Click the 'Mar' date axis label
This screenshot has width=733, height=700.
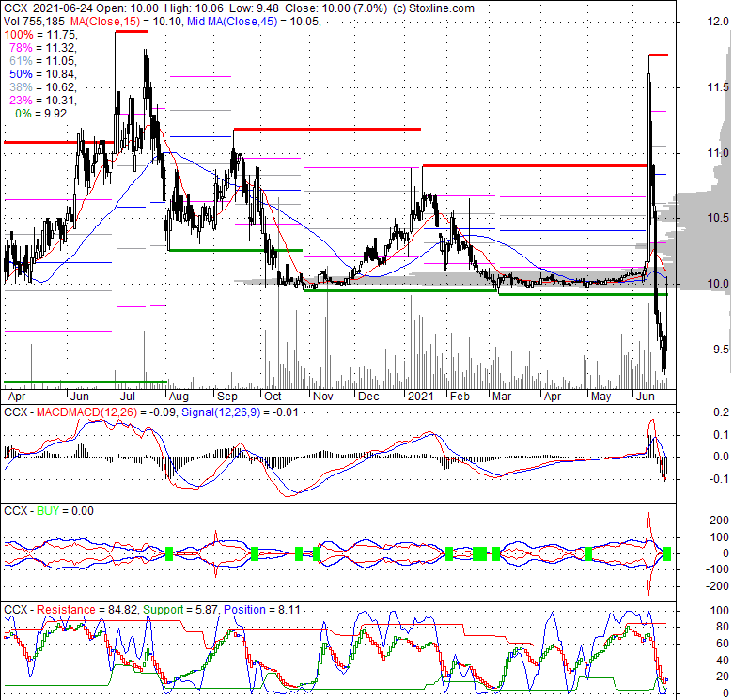502,397
